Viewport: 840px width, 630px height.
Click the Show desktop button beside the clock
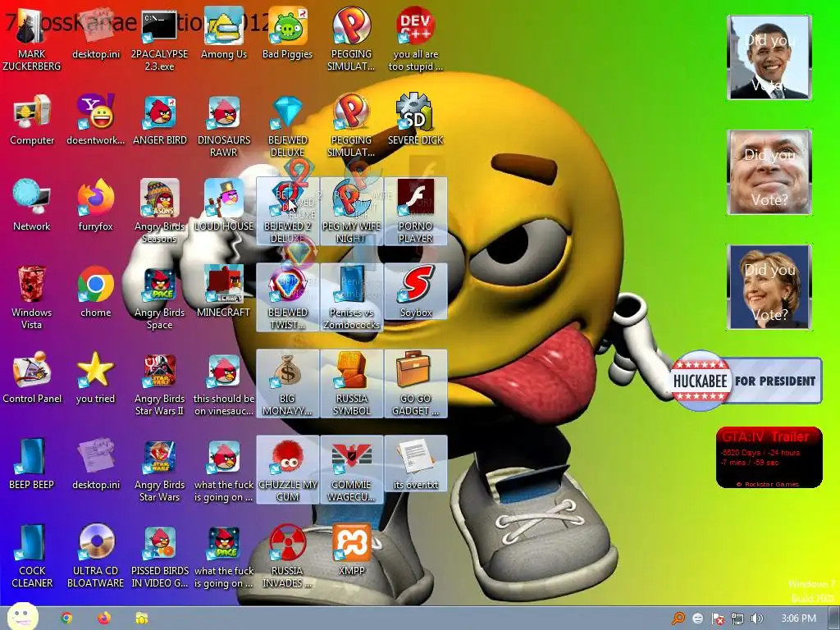[833, 619]
